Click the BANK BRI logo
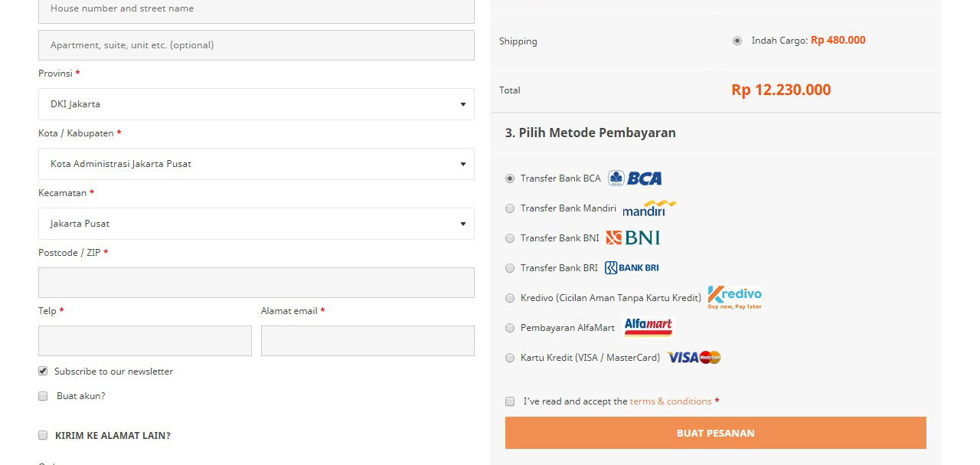This screenshot has height=465, width=980. tap(632, 267)
